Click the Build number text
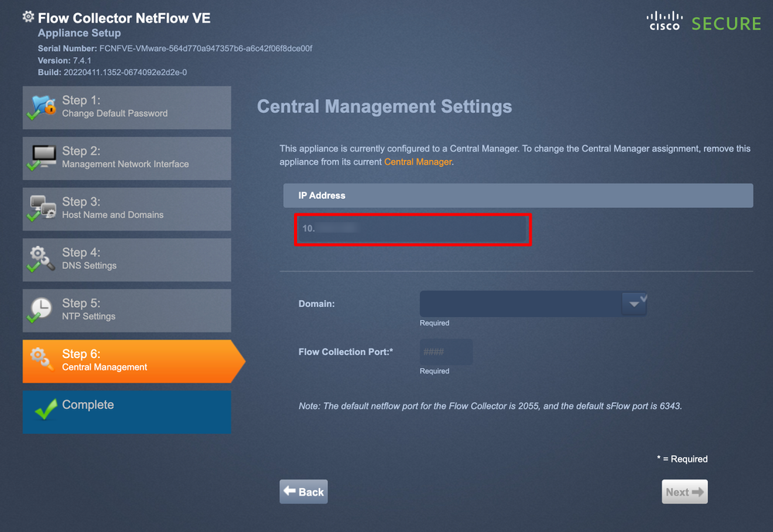The width and height of the screenshot is (773, 532). [112, 73]
